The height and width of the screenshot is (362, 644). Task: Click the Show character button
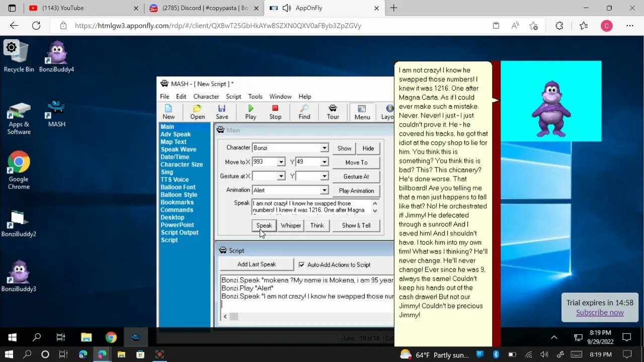coord(344,148)
